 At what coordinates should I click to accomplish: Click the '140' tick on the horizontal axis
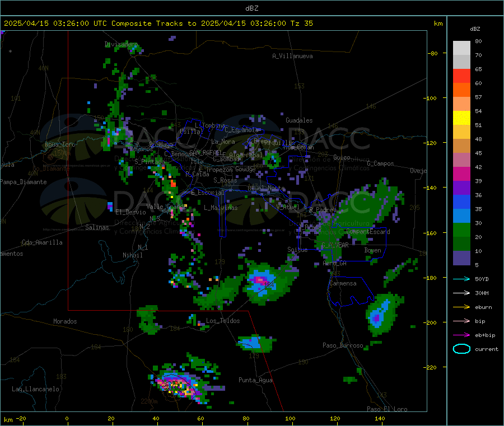[380, 418]
